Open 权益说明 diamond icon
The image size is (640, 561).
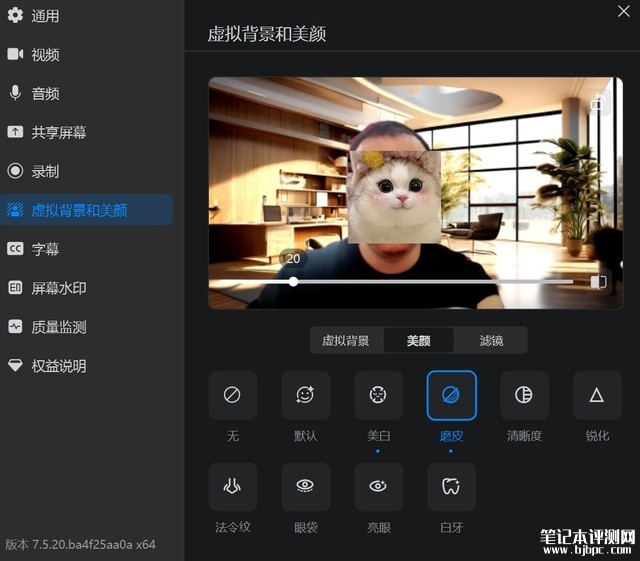pyautogui.click(x=15, y=365)
